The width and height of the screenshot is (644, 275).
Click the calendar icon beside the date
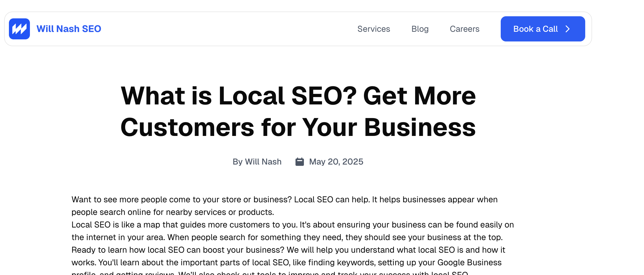click(300, 162)
